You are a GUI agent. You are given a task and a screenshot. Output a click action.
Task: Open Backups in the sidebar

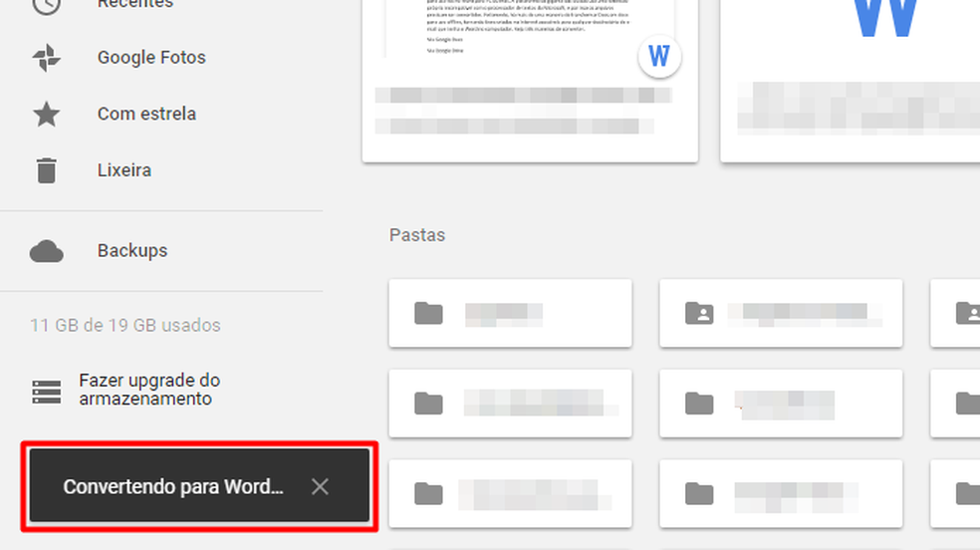131,251
